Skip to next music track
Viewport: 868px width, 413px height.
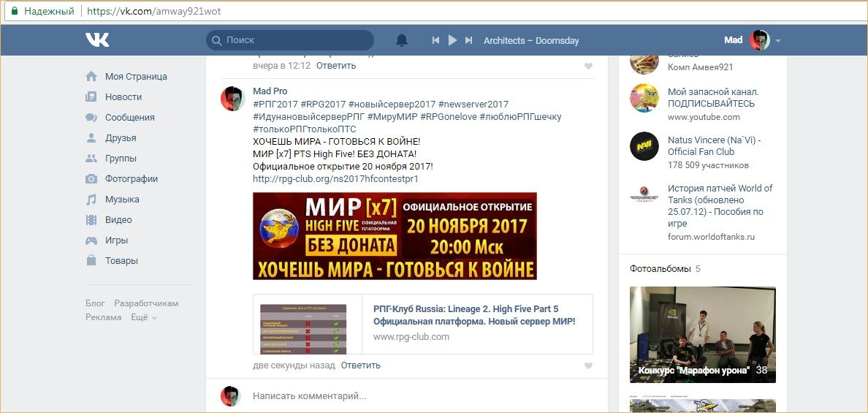pyautogui.click(x=469, y=40)
